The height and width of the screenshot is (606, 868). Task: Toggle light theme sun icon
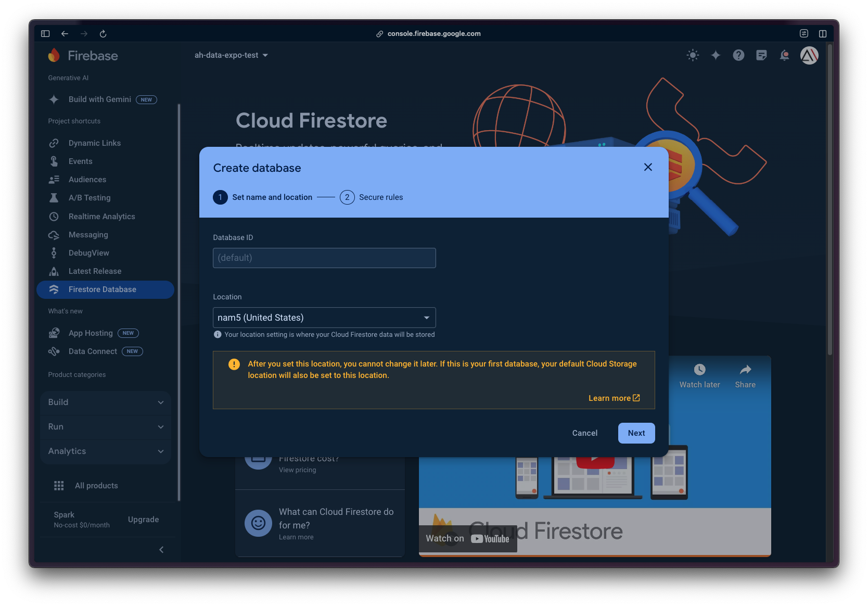[x=693, y=55]
